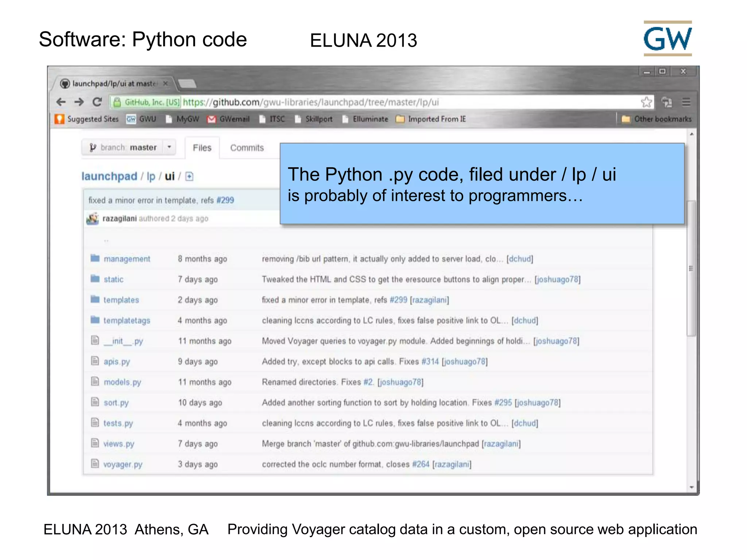Go back with the browser back arrow

pos(61,102)
